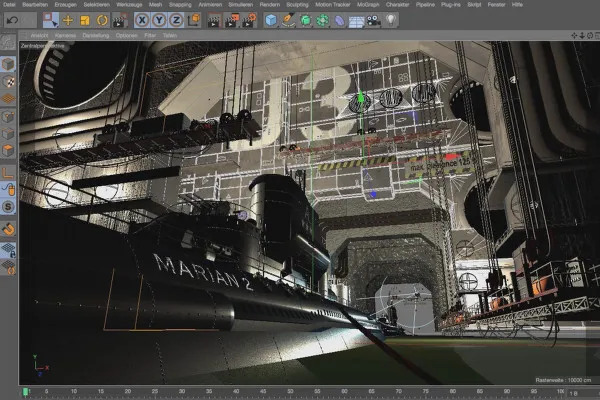Activate the Workplane mode icon

(x=8, y=99)
